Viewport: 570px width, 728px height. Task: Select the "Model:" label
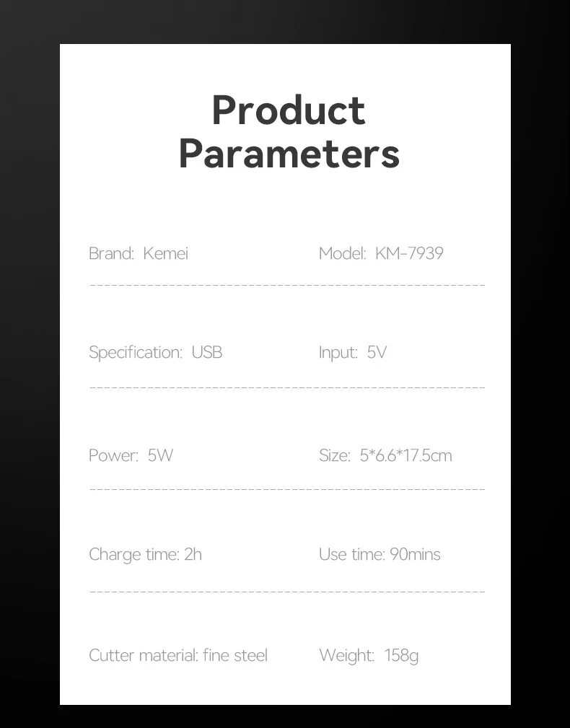click(x=342, y=253)
